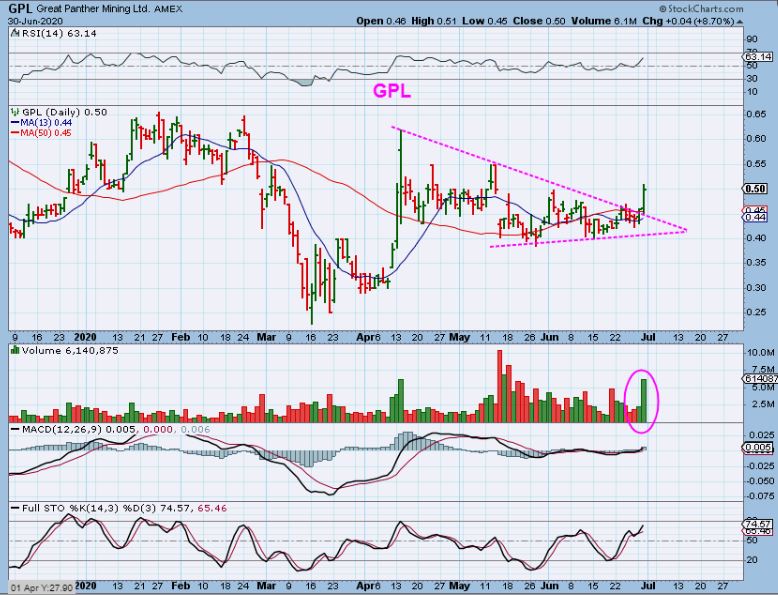Click the GPL ticker symbol in the header
This screenshot has width=778, height=595.
pos(21,8)
